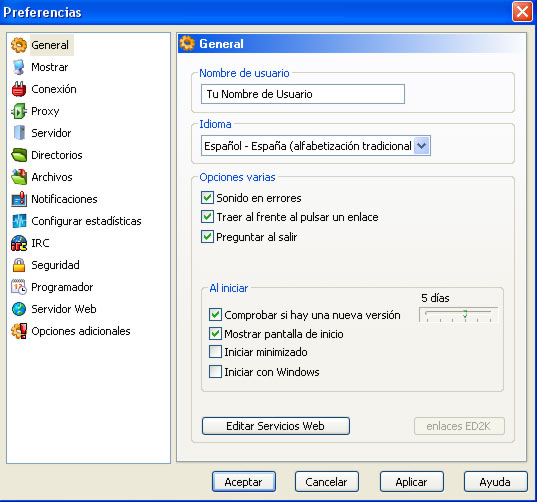The width and height of the screenshot is (537, 502).
Task: Select the IRC globe icon
Action: pos(19,243)
